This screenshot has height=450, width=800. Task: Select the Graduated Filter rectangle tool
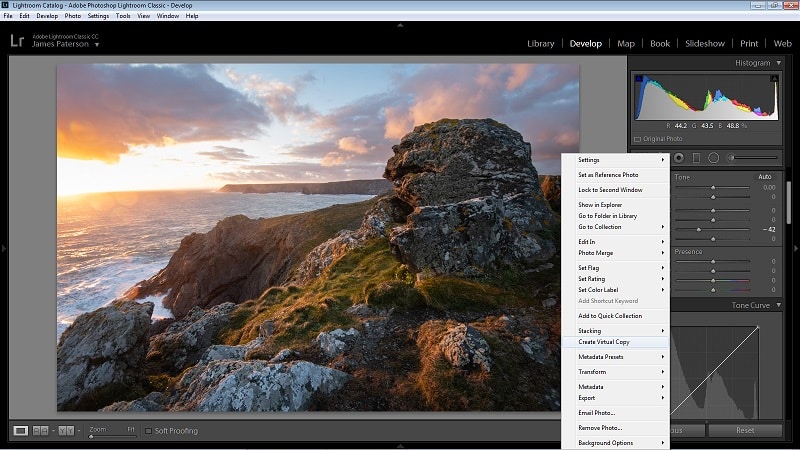pos(696,158)
